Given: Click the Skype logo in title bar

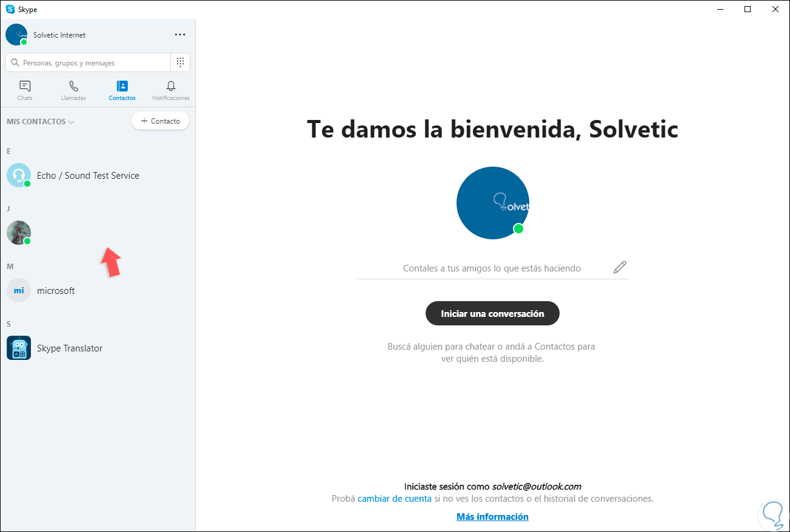Looking at the screenshot, I should click(10, 9).
